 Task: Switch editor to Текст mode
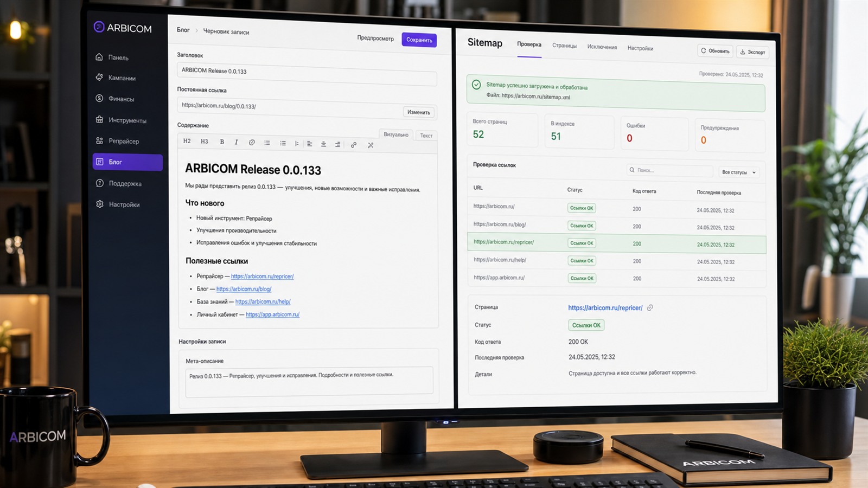click(426, 136)
